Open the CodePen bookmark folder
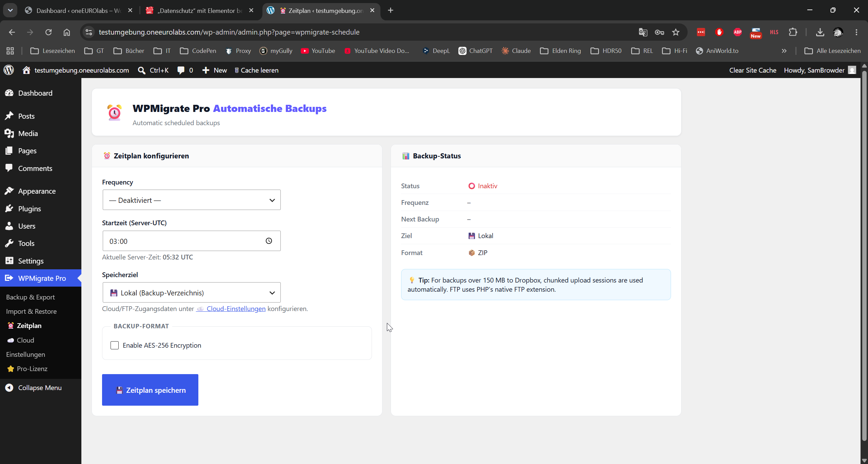Screen dimensions: 868x464 (198, 51)
